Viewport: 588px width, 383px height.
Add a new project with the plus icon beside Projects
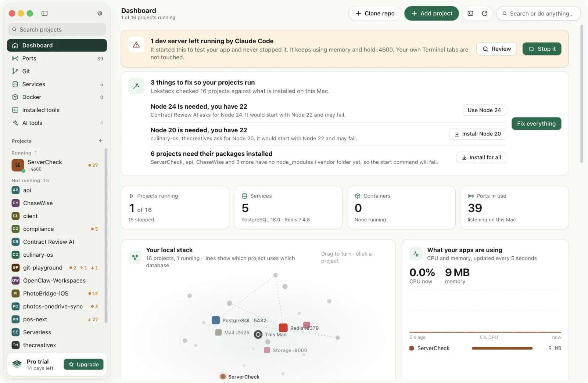101,141
